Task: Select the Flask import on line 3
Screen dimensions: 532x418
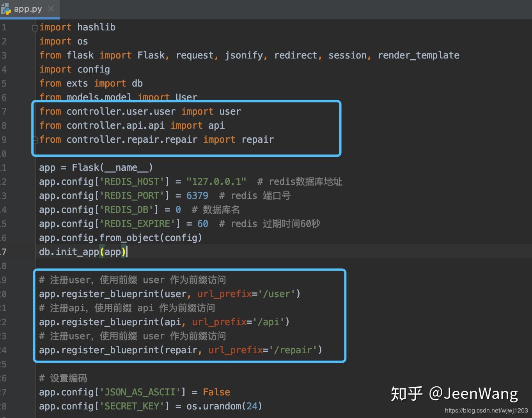Action: click(x=151, y=55)
